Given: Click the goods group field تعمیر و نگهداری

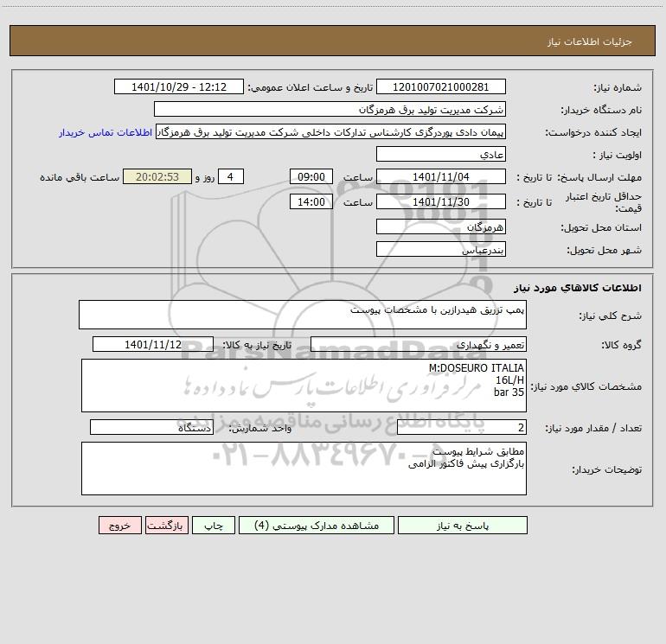Looking at the screenshot, I should [419, 344].
